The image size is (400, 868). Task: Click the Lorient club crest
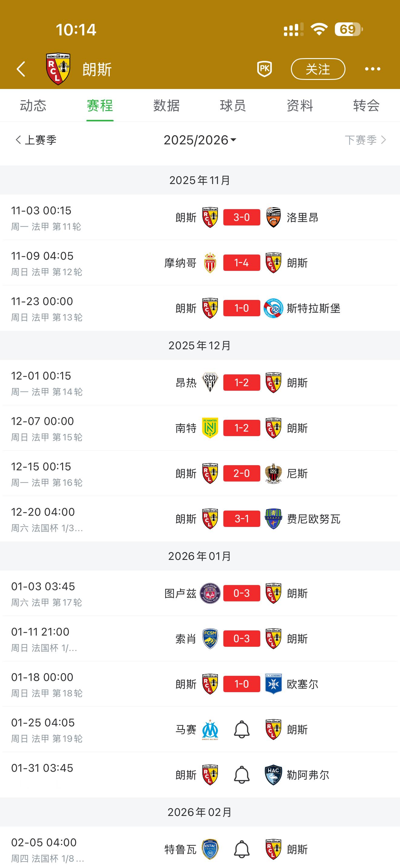point(273,217)
